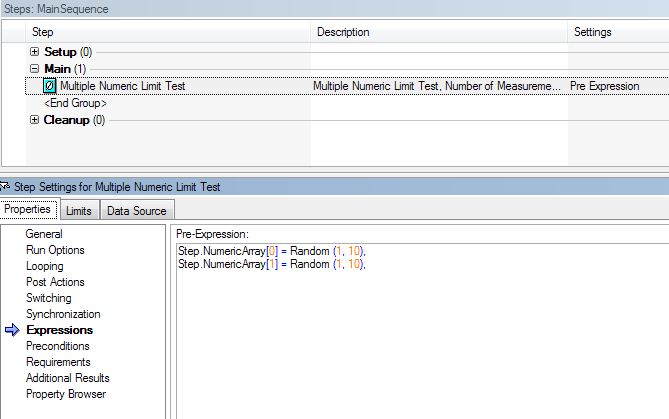Go to the Preconditions category

[x=57, y=346]
